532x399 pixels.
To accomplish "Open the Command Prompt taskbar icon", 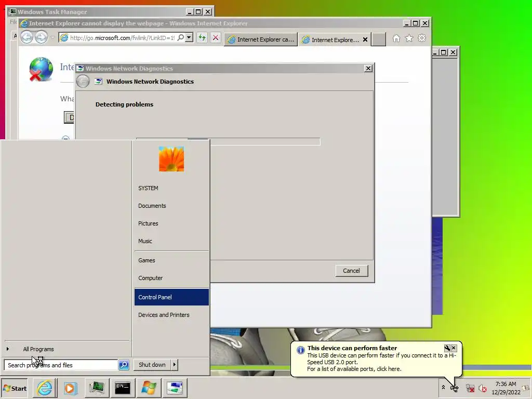I will [123, 388].
